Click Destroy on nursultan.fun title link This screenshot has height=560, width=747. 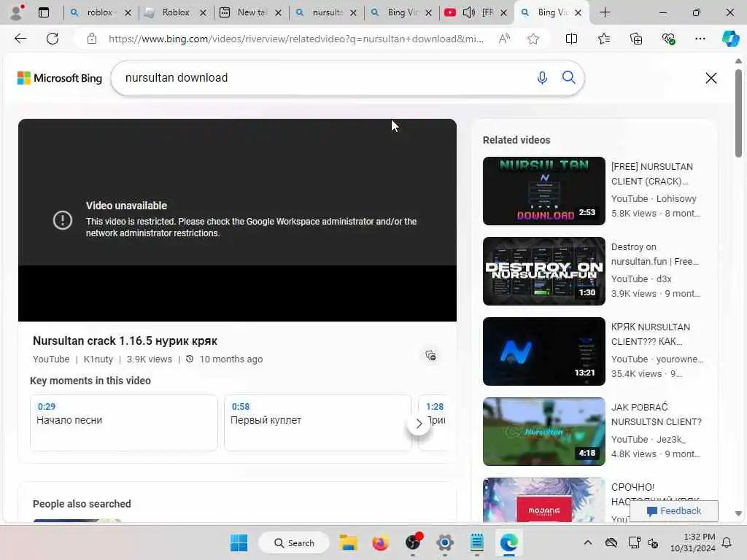tap(654, 254)
